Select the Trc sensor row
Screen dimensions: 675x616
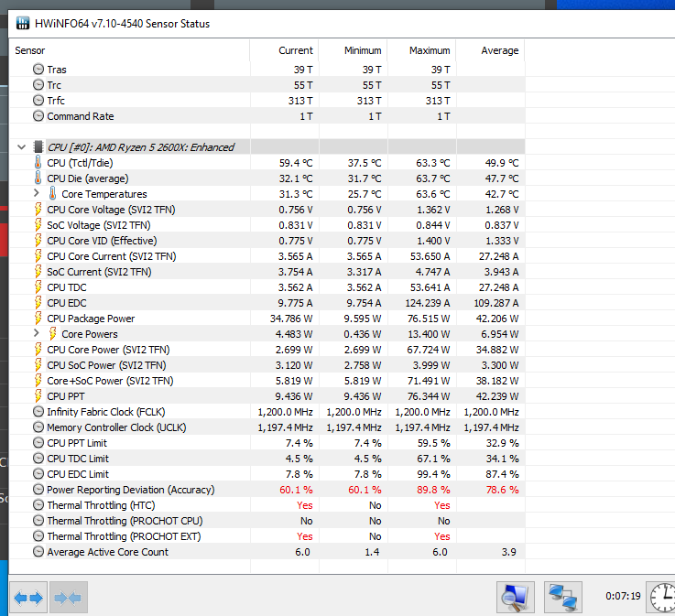tap(267, 85)
